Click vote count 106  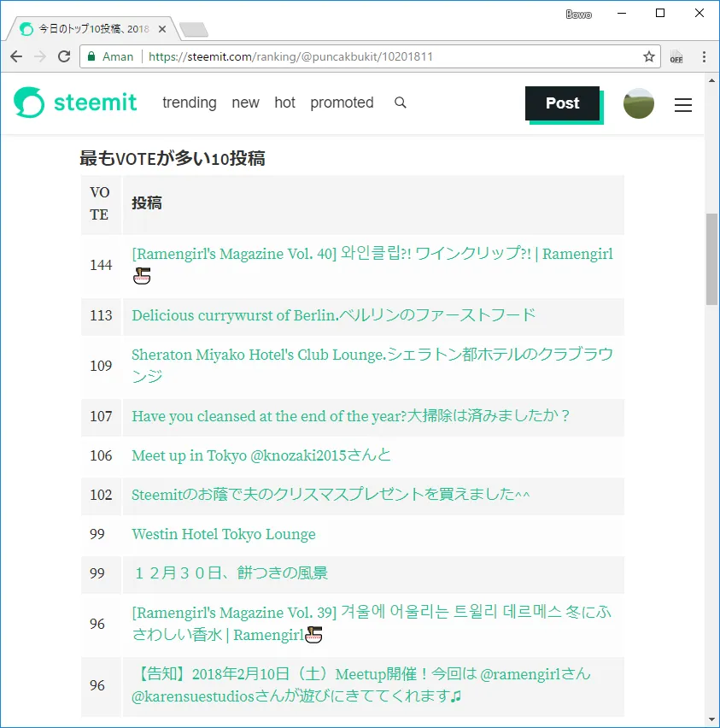[101, 455]
